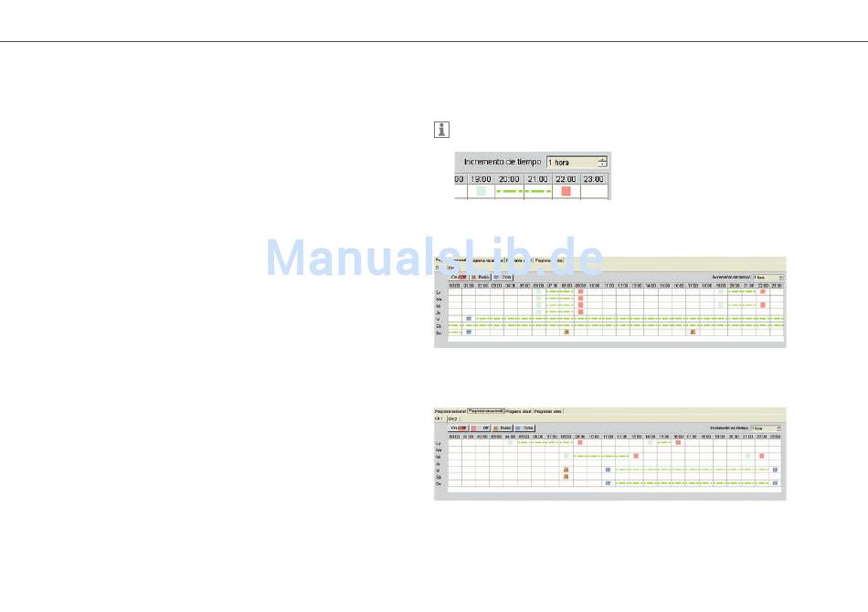868x612 pixels.
Task: Click the 20:00 column header in top snippet
Action: 509,179
